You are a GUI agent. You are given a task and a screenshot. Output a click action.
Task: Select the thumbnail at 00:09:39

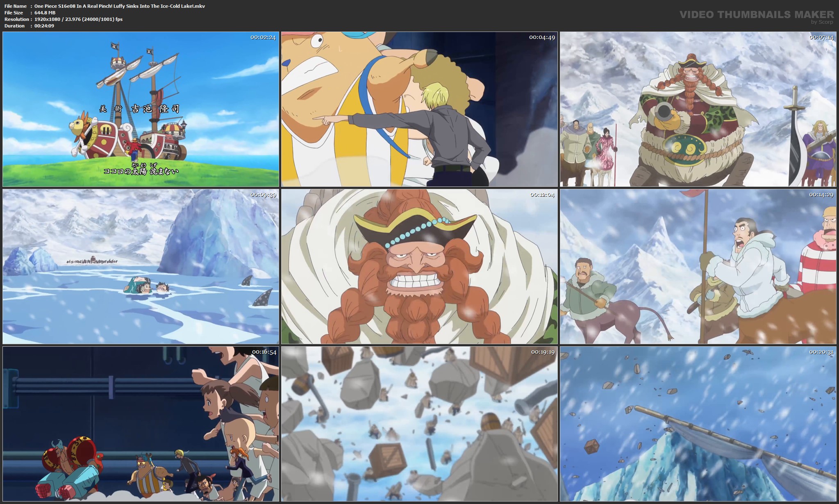[x=141, y=266]
